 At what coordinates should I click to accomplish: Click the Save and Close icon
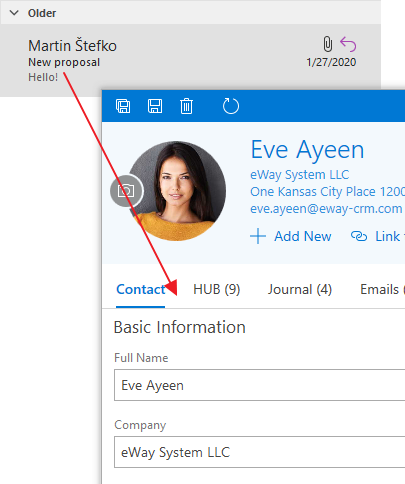pyautogui.click(x=123, y=106)
